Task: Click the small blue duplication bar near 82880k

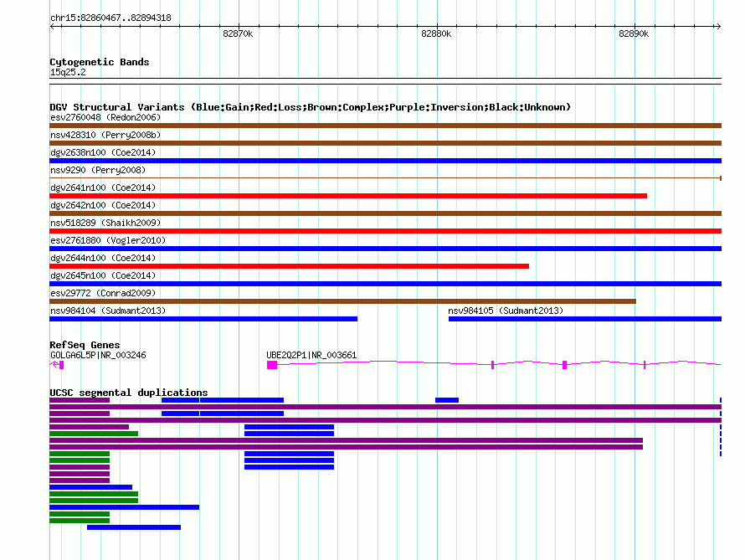Action: (x=447, y=400)
